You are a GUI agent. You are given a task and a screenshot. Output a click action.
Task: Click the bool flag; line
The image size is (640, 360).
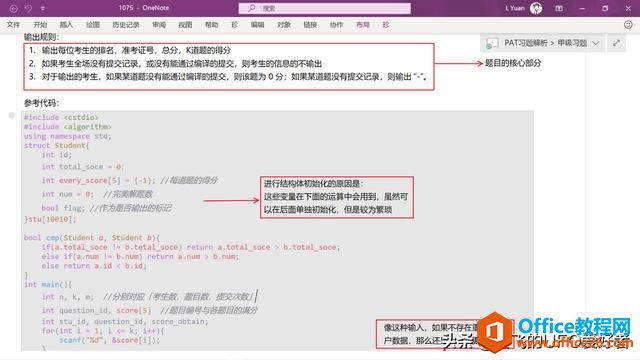coord(106,208)
